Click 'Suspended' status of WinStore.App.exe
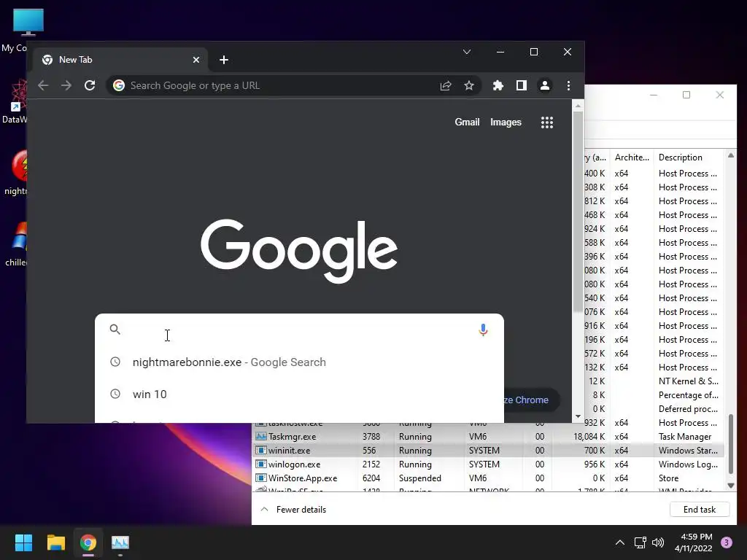 click(419, 478)
